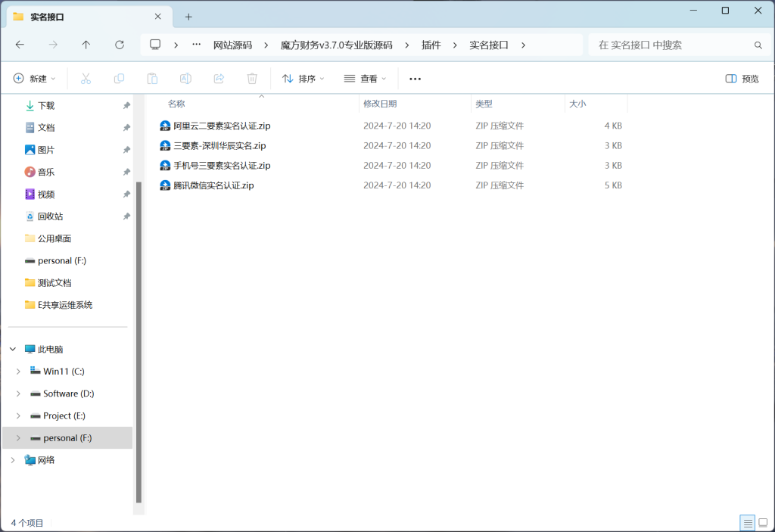Click the back navigation arrow
The height and width of the screenshot is (532, 775).
pos(20,45)
